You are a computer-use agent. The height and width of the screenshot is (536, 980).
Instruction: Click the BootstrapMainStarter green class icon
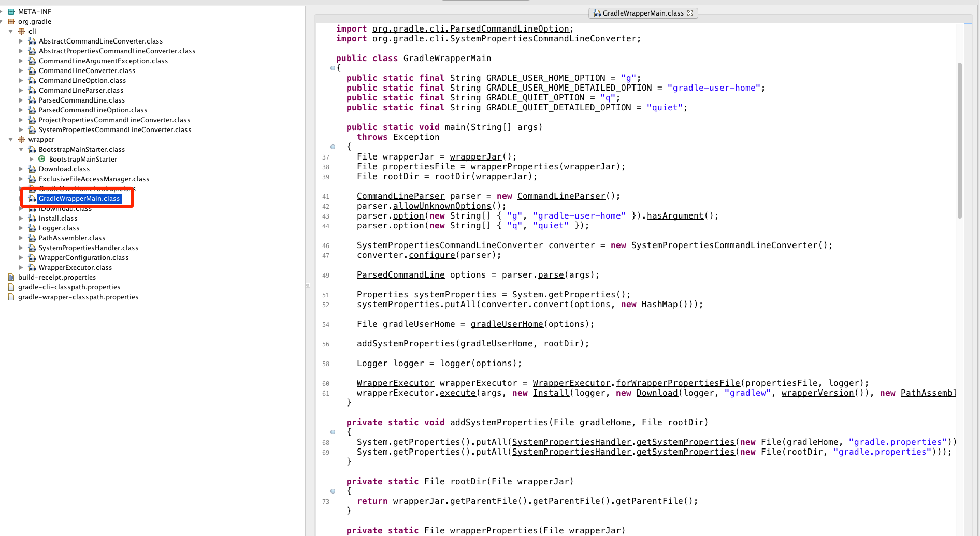(x=42, y=159)
